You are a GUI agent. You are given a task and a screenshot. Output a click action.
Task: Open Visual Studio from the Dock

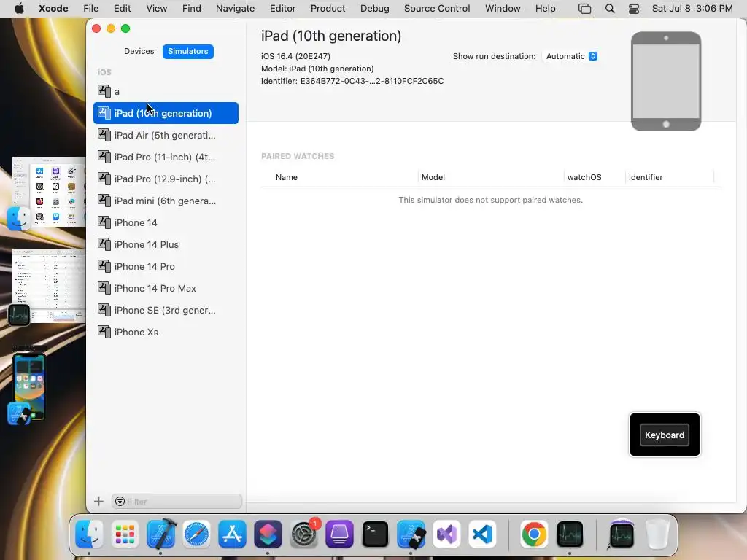[x=446, y=534]
